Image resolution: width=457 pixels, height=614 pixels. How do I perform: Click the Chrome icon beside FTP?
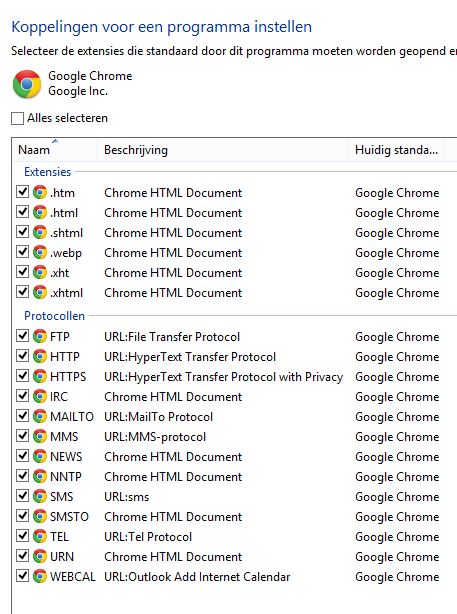click(x=40, y=336)
